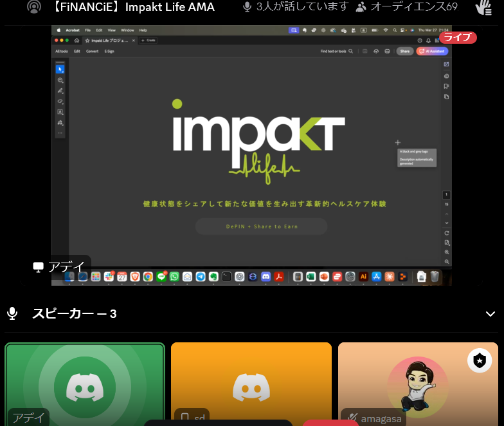Image resolution: width=504 pixels, height=426 pixels.
Task: Open Help menu in shared Acrobat screen
Action: pyautogui.click(x=143, y=30)
